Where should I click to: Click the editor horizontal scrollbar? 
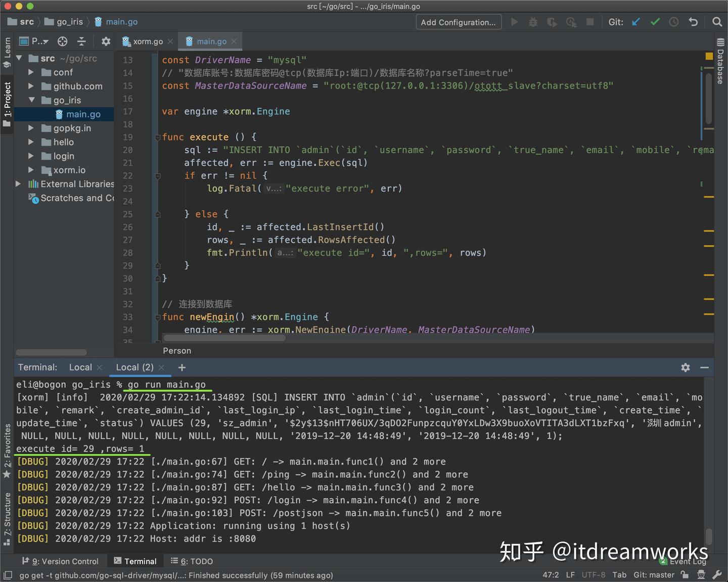point(224,338)
